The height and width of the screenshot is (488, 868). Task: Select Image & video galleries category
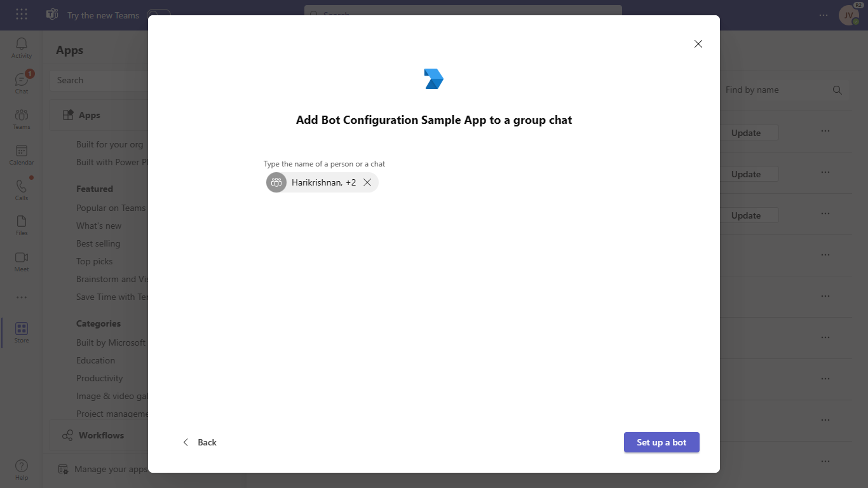click(112, 396)
